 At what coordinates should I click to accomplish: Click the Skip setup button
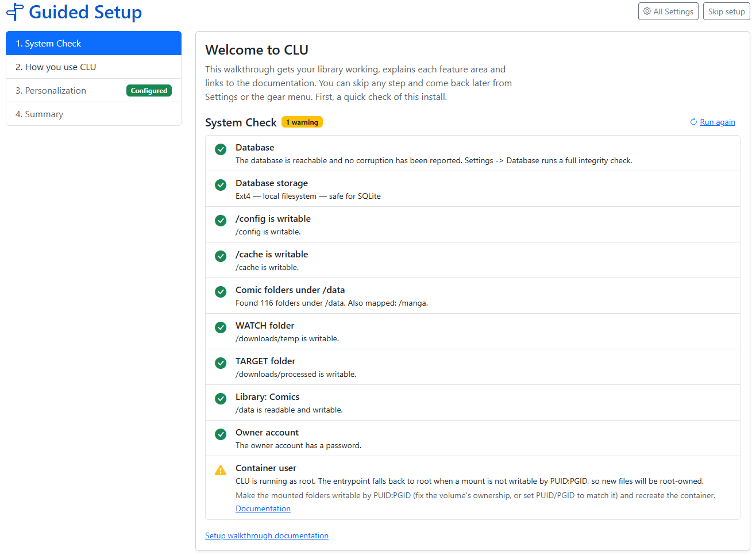(x=726, y=11)
